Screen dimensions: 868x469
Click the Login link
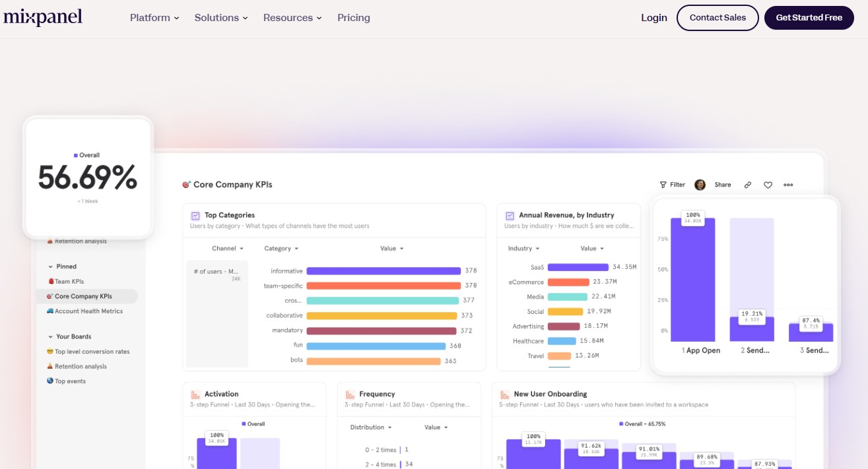click(654, 18)
